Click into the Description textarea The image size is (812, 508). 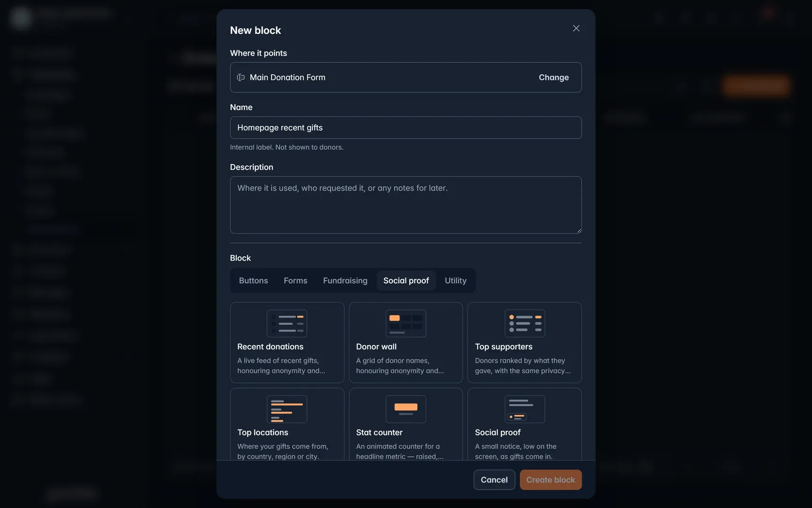406,205
